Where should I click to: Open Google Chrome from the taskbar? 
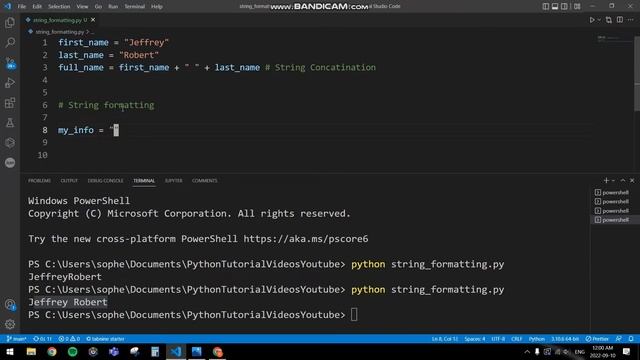tap(52, 351)
